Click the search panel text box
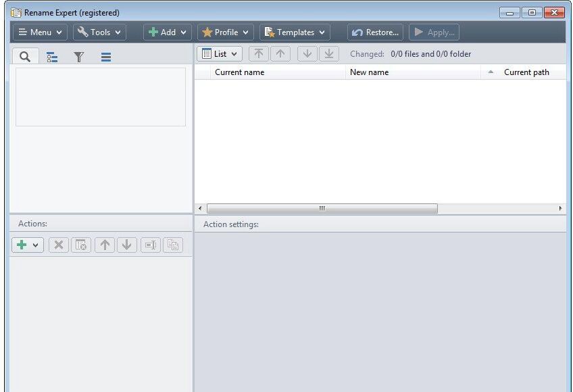Image resolution: width=573 pixels, height=392 pixels. pyautogui.click(x=101, y=97)
